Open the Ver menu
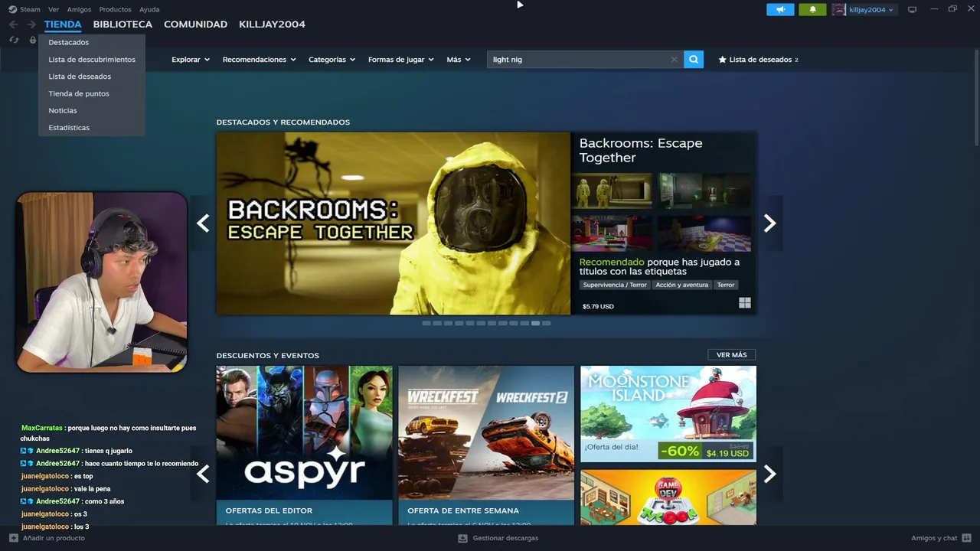980x551 pixels. click(54, 9)
